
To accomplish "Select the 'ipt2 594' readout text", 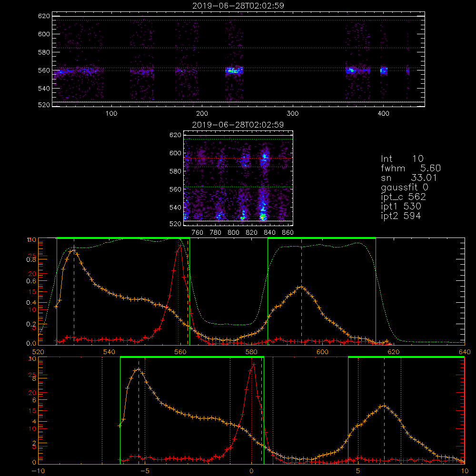I will point(401,216).
